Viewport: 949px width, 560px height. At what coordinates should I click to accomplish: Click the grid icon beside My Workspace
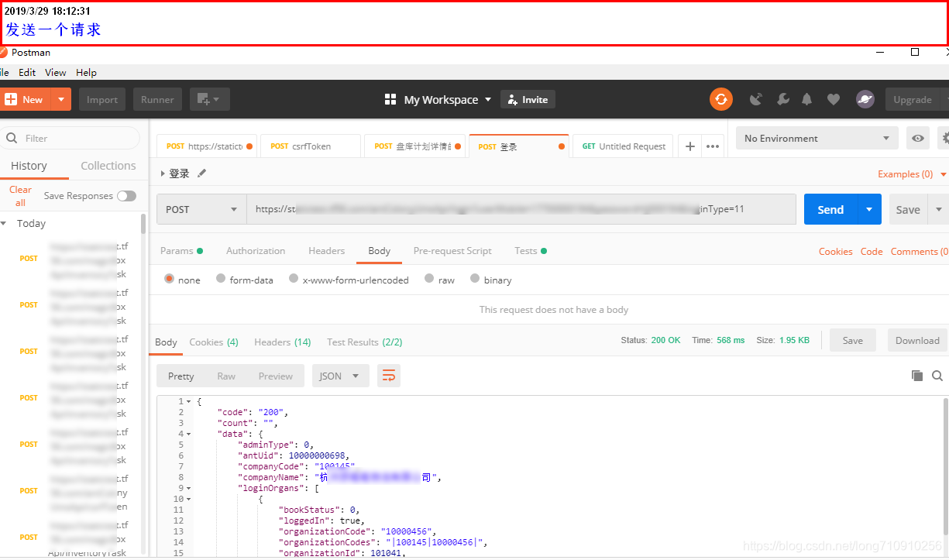coord(390,99)
